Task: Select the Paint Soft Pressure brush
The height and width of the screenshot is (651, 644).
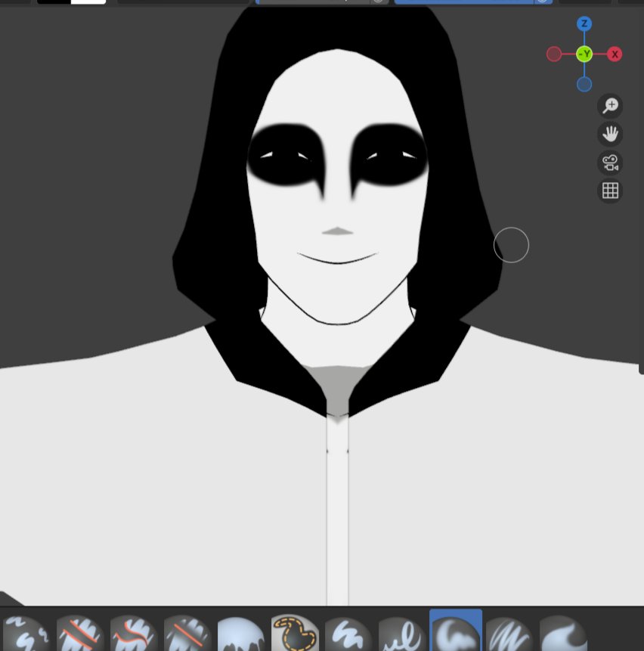Action: click(509, 632)
